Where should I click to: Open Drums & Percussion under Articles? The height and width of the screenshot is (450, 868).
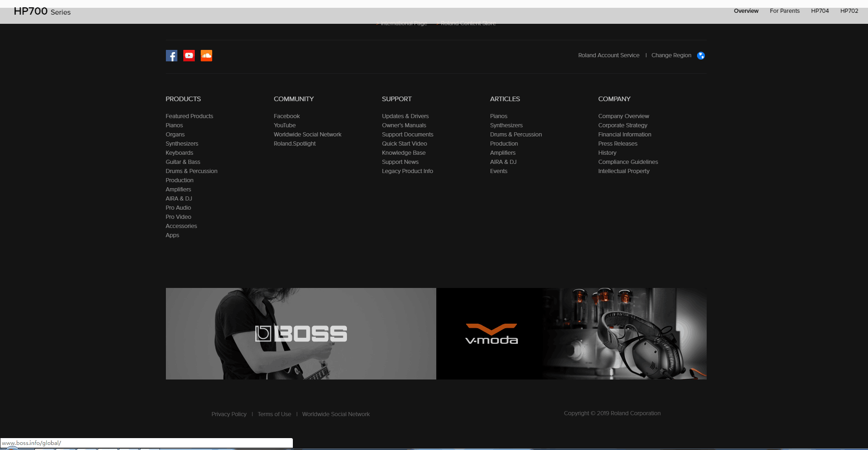pos(516,135)
